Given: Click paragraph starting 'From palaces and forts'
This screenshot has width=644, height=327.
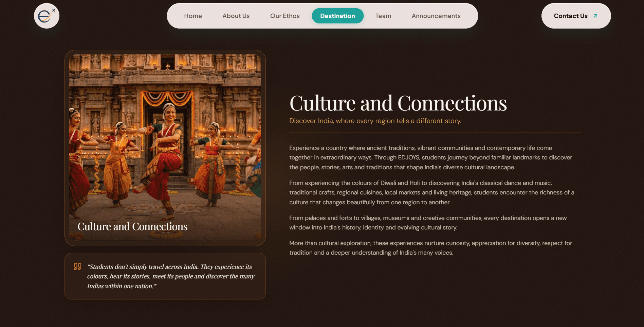Looking at the screenshot, I should (x=428, y=223).
